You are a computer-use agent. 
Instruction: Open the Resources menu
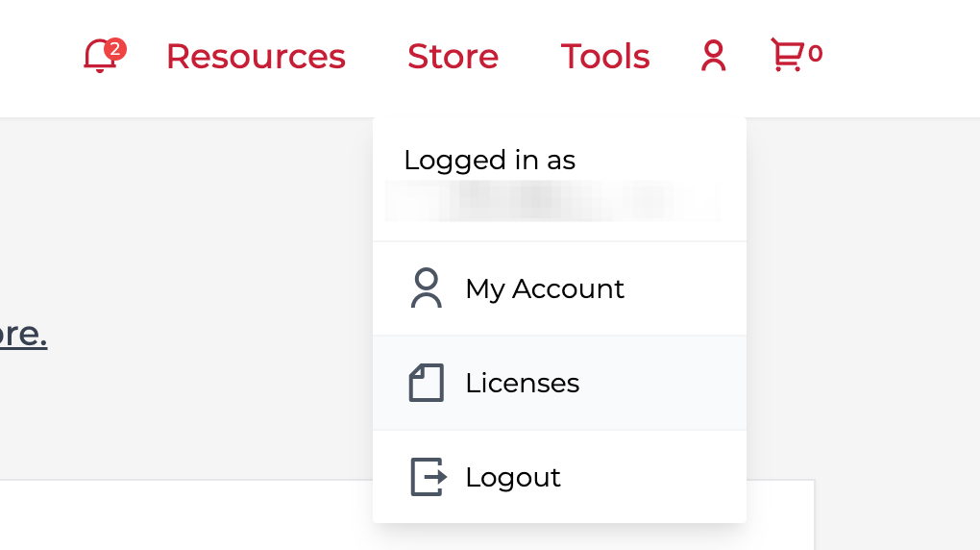[x=256, y=57]
